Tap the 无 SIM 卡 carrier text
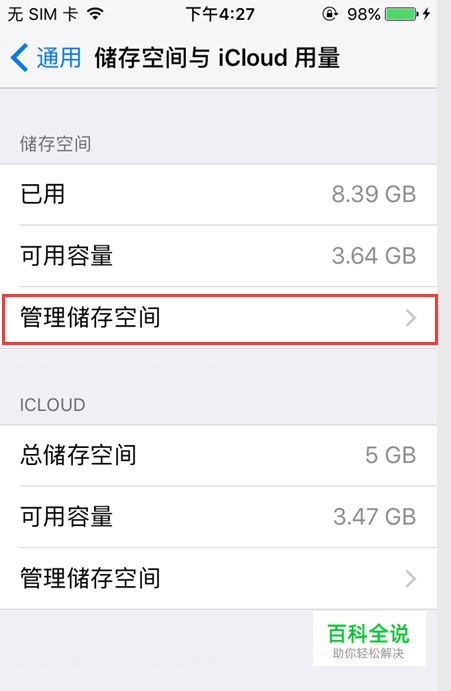 (x=43, y=15)
